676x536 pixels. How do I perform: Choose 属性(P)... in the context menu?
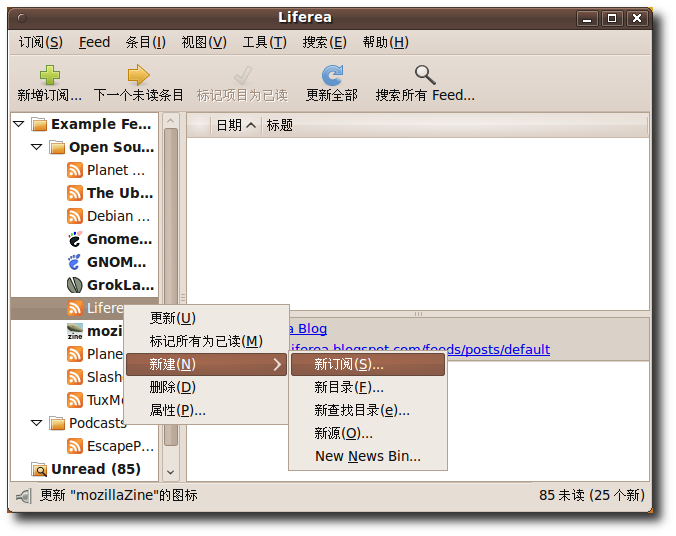pos(207,411)
